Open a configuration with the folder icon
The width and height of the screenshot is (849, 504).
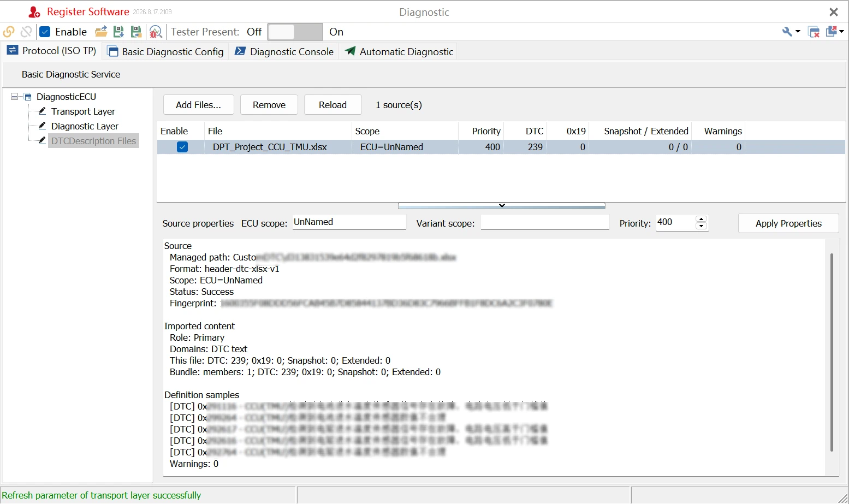coord(101,32)
